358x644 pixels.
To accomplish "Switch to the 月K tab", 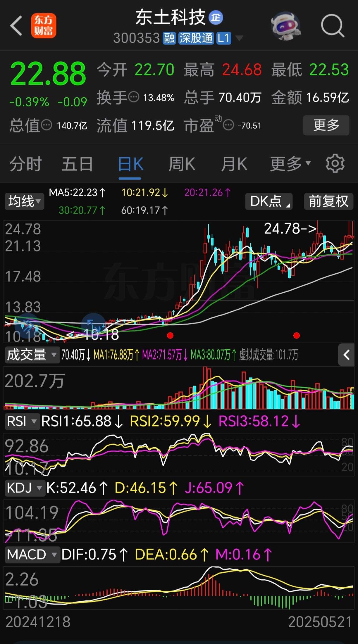I will [x=234, y=164].
